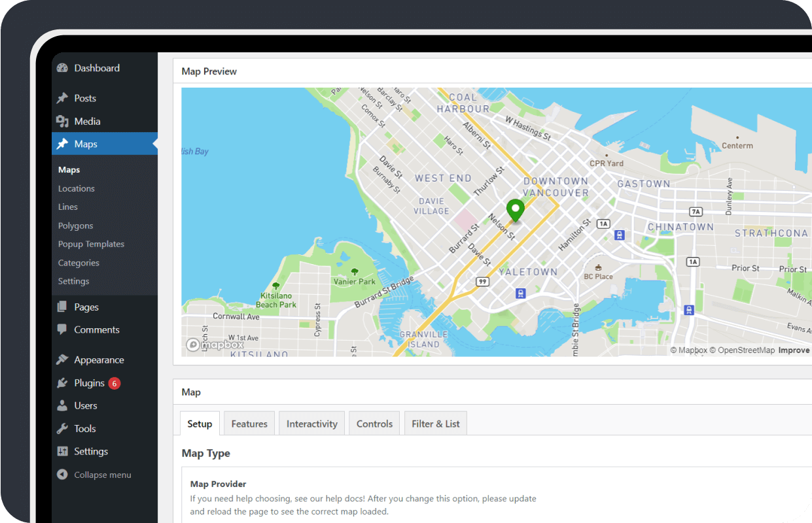Open Pages using its pages icon
The image size is (812, 523).
62,307
